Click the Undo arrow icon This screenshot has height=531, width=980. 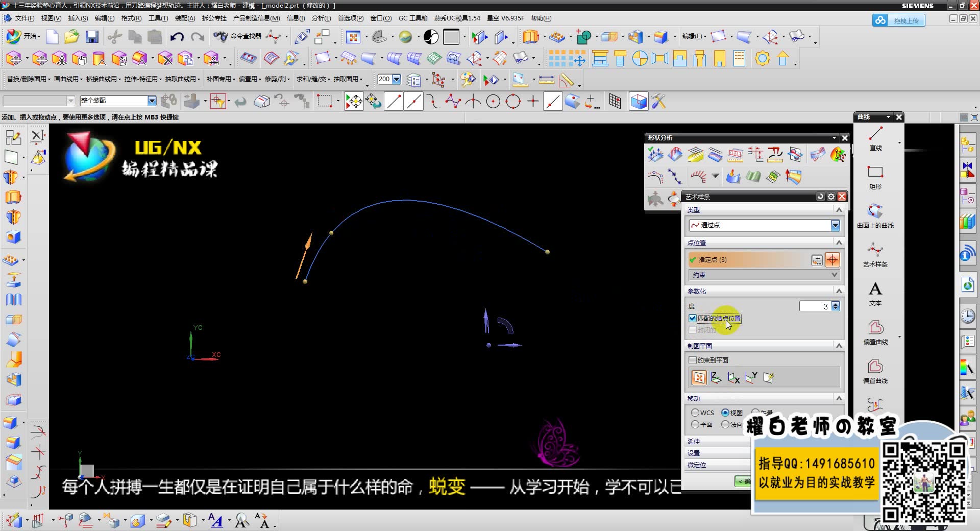pyautogui.click(x=177, y=37)
